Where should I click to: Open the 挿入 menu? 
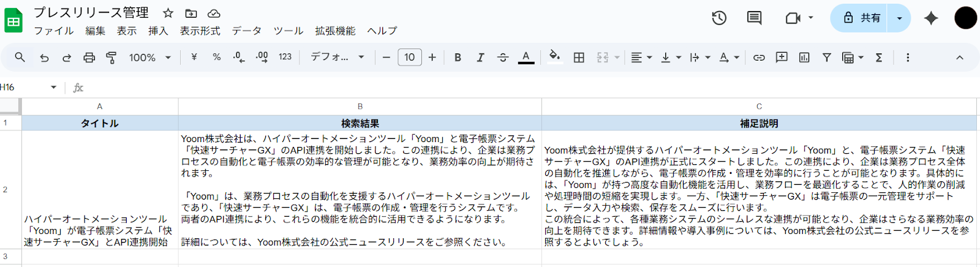pos(158,31)
